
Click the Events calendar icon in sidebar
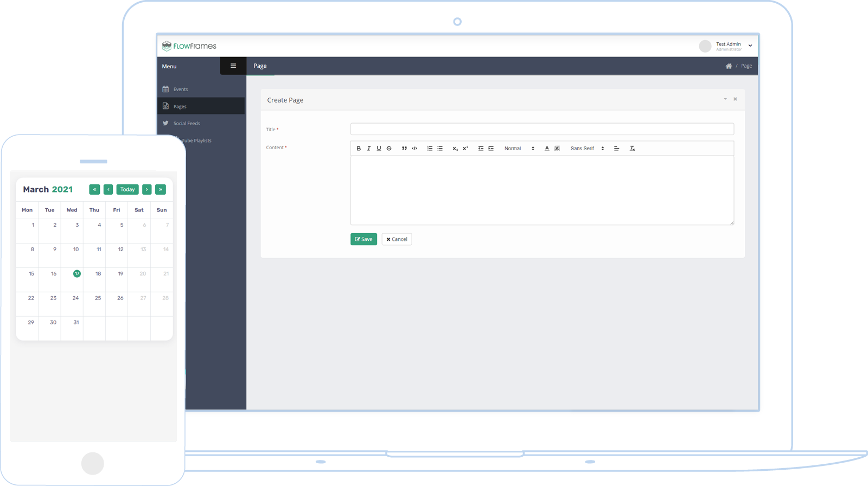point(165,89)
